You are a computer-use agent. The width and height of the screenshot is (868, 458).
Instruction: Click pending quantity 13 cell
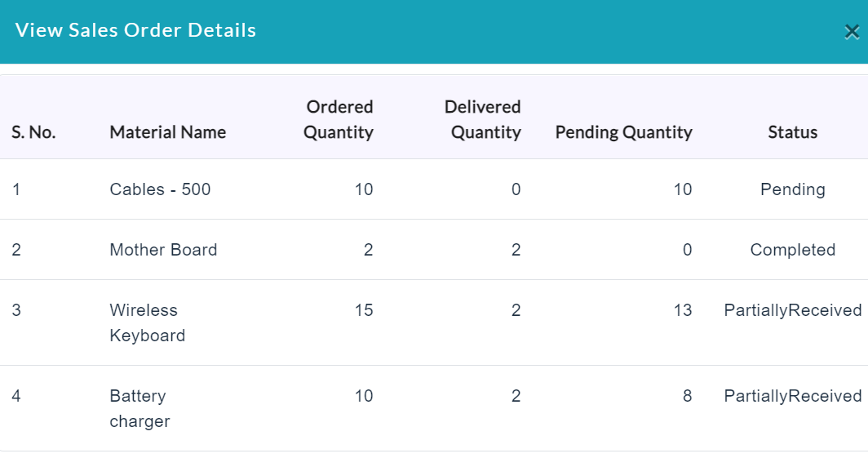(x=683, y=310)
